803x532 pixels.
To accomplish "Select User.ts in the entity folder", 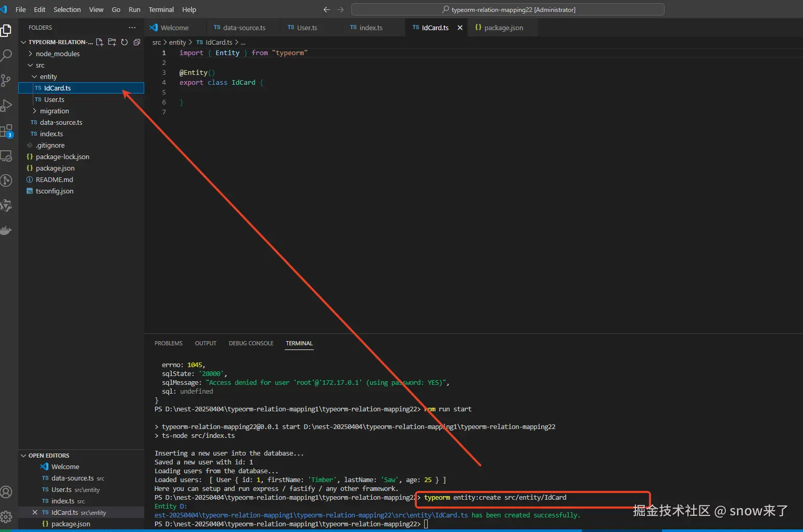I will tap(81, 99).
